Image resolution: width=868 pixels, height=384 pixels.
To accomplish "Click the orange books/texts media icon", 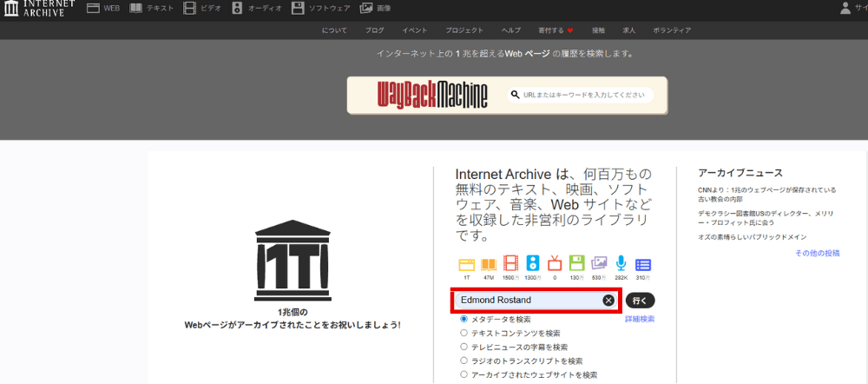I will (489, 263).
